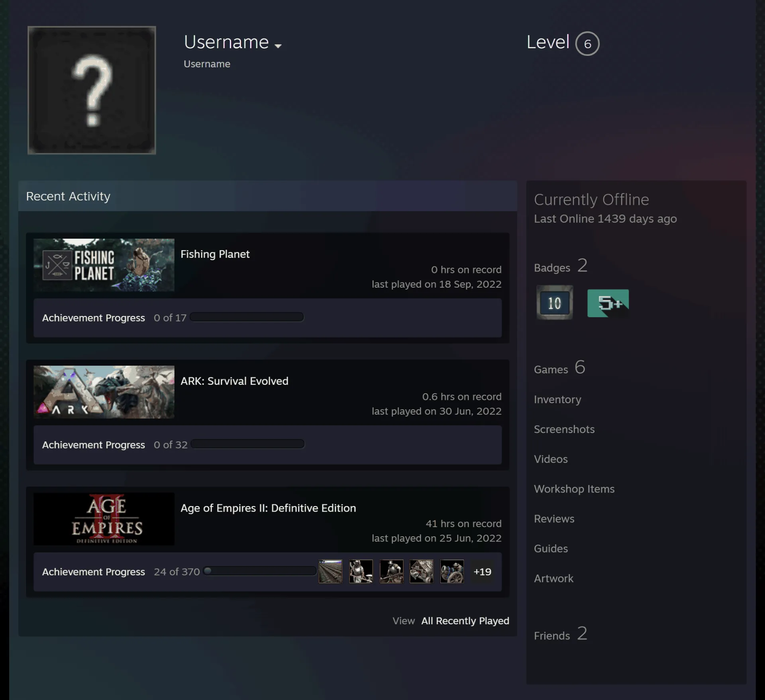Click ARK achievement progress bar
Screen dimensions: 765x700
[248, 444]
